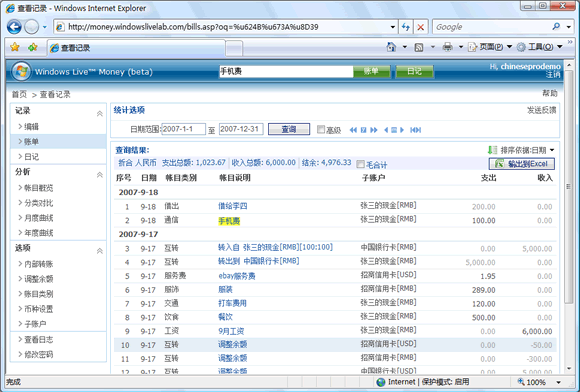Open the Home button dropdown arrow

[x=404, y=47]
